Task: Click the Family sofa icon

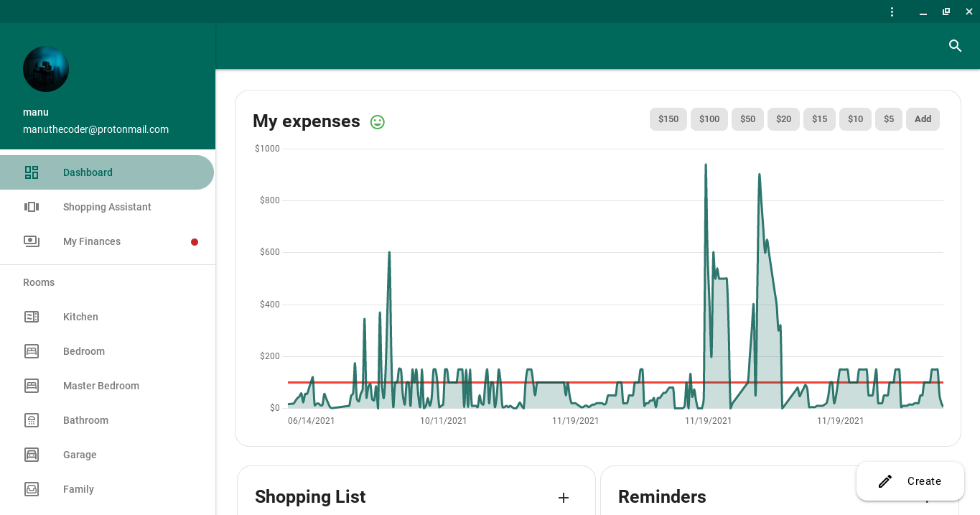Action: [32, 489]
